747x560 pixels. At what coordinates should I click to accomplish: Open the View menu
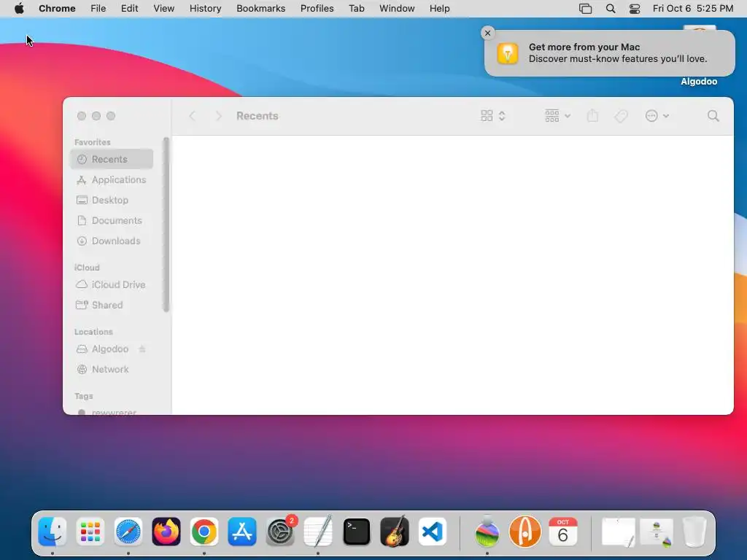[164, 9]
